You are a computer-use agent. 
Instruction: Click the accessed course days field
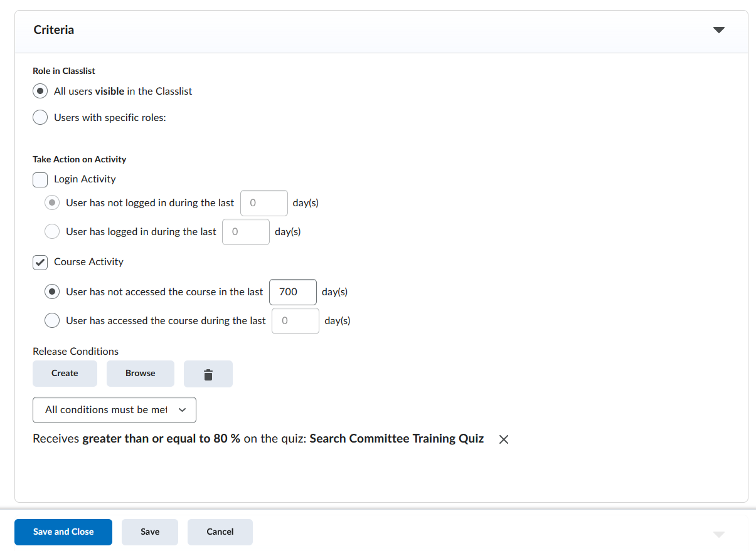click(295, 321)
